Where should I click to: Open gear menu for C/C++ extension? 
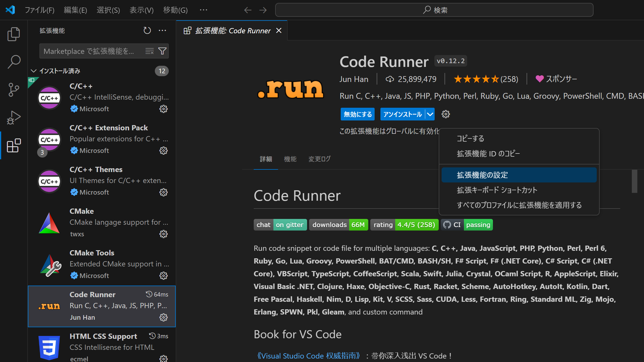(x=164, y=109)
